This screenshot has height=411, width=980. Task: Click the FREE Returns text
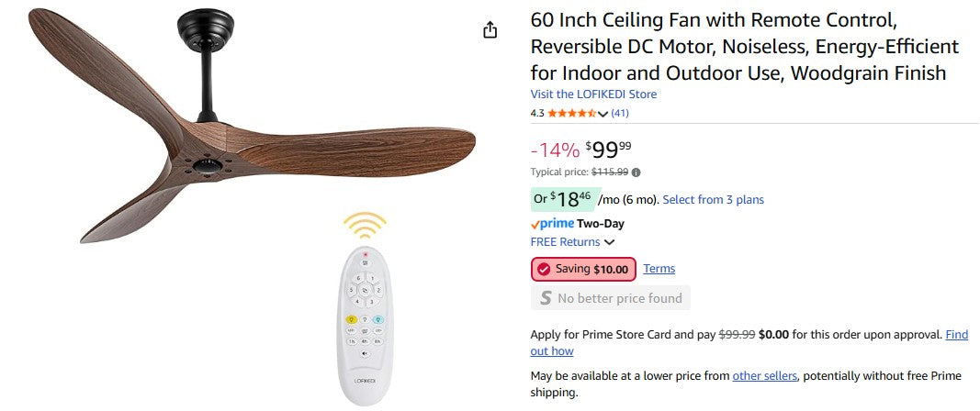coord(564,242)
